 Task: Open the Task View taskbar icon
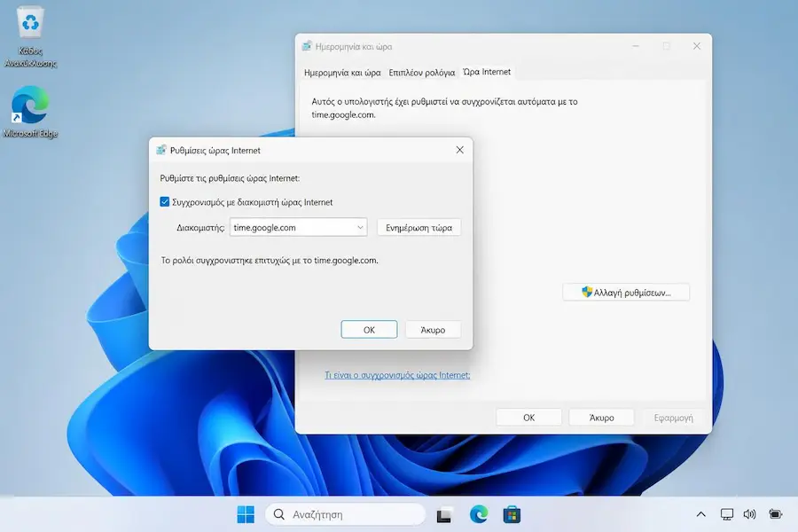click(444, 514)
